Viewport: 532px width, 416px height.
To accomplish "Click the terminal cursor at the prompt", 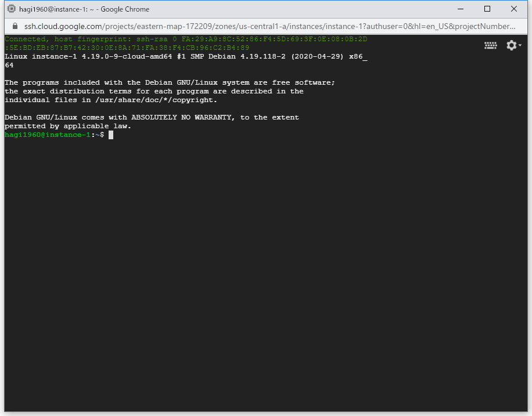I will 111,135.
